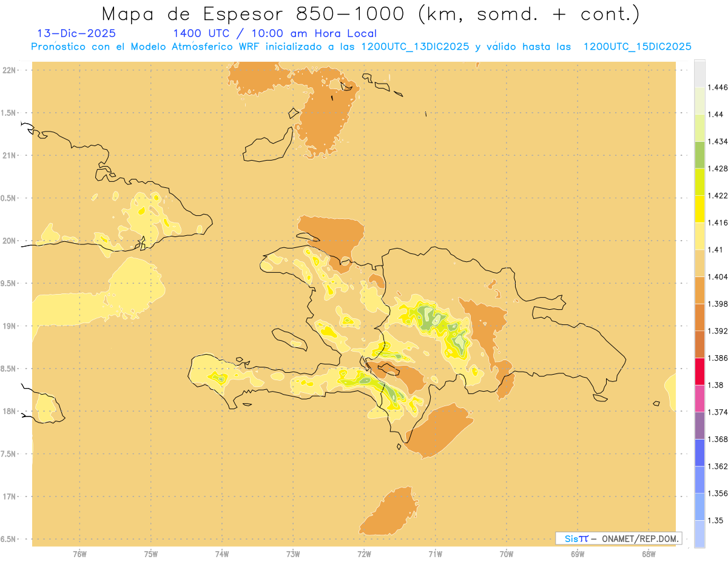Click the 19N latitude label

coord(10,326)
